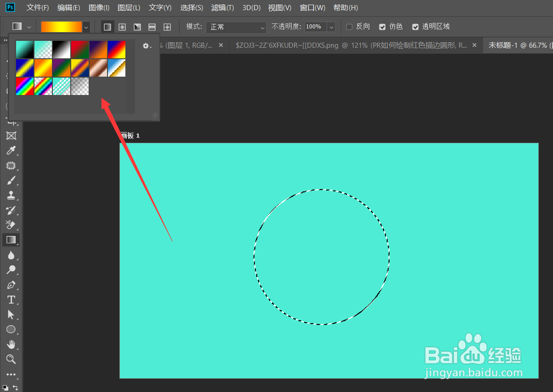The width and height of the screenshot is (553, 392).
Task: Pick the Blue, Yellow, Blue gradient swatch
Action: tap(25, 68)
